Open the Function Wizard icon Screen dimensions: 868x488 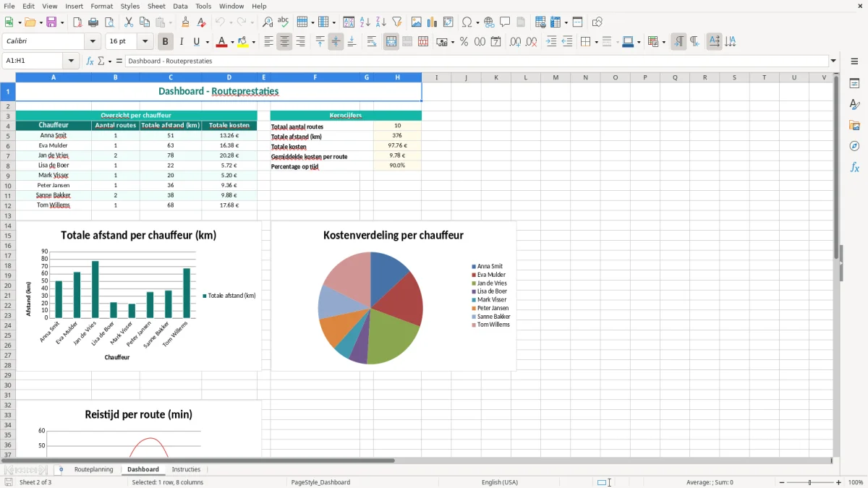(90, 61)
